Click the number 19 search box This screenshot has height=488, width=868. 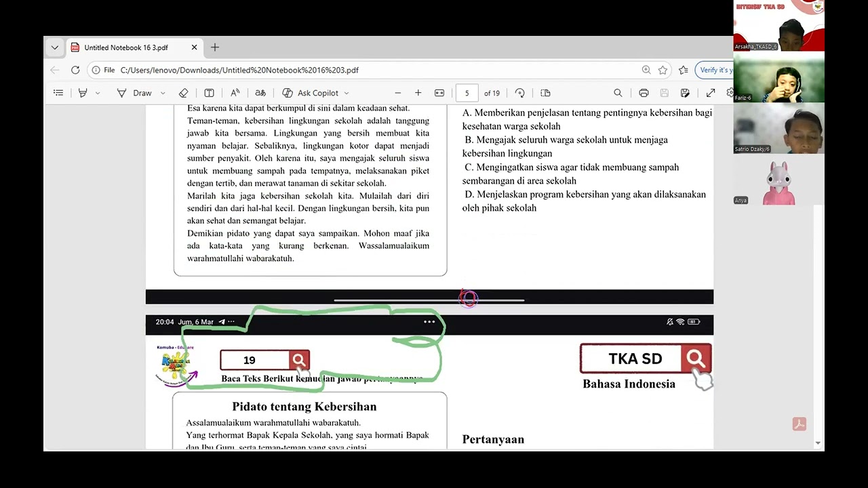click(x=255, y=360)
